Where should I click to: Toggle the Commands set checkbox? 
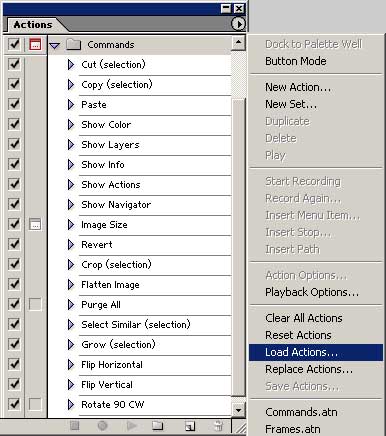point(14,44)
